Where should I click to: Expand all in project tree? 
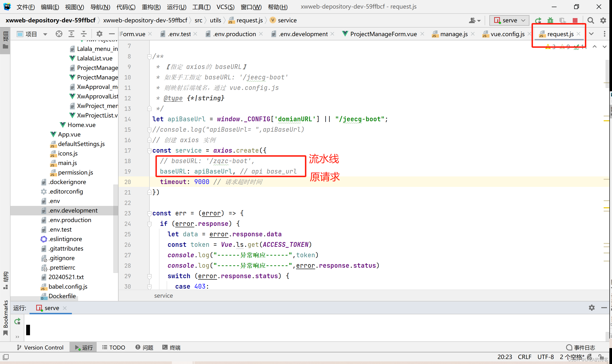point(71,34)
